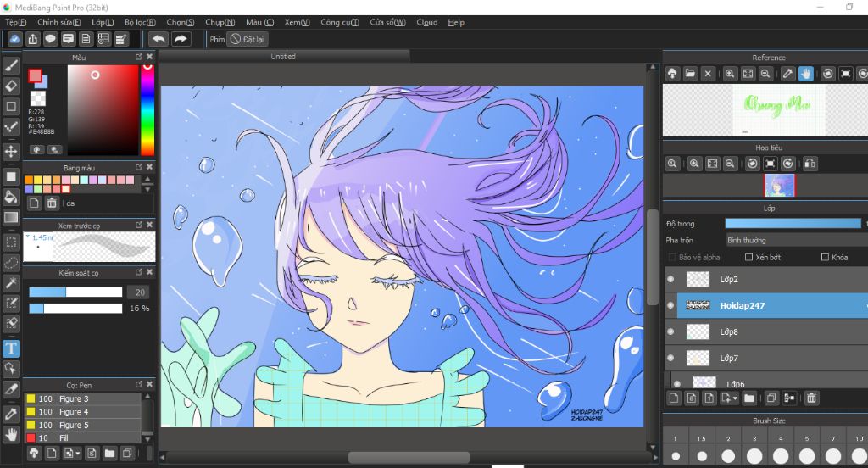This screenshot has height=468, width=868.
Task: Activate the Text tool
Action: pos(11,348)
